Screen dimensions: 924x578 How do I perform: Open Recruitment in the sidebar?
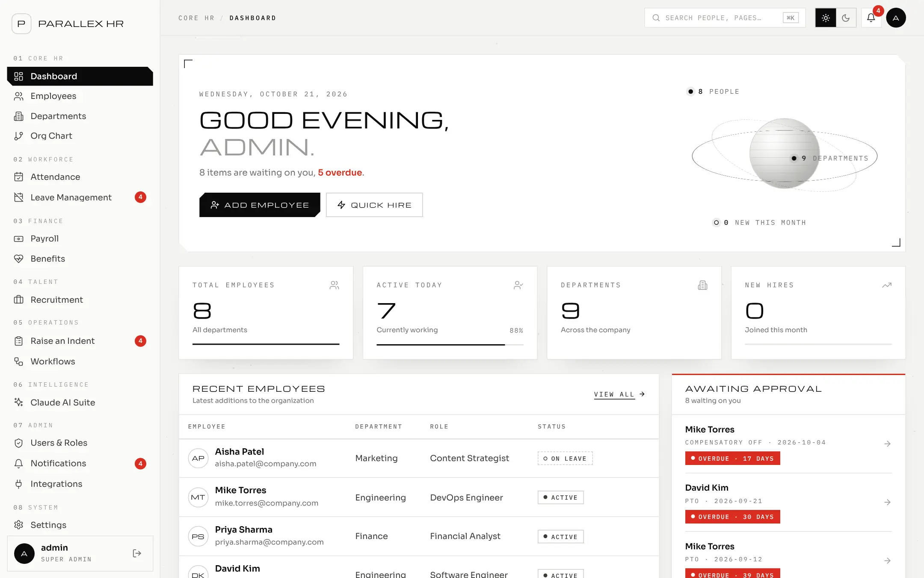[x=80, y=300]
